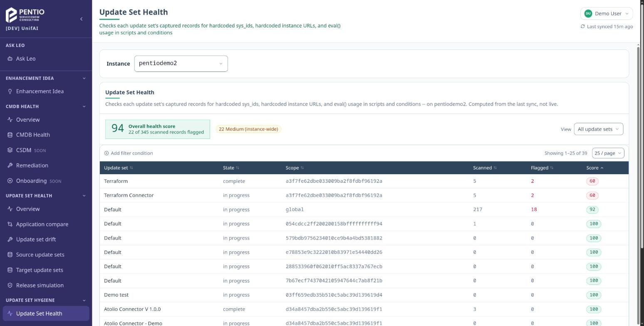Click the 22 Medium (instance-wide) badge
The height and width of the screenshot is (326, 644).
click(x=248, y=129)
